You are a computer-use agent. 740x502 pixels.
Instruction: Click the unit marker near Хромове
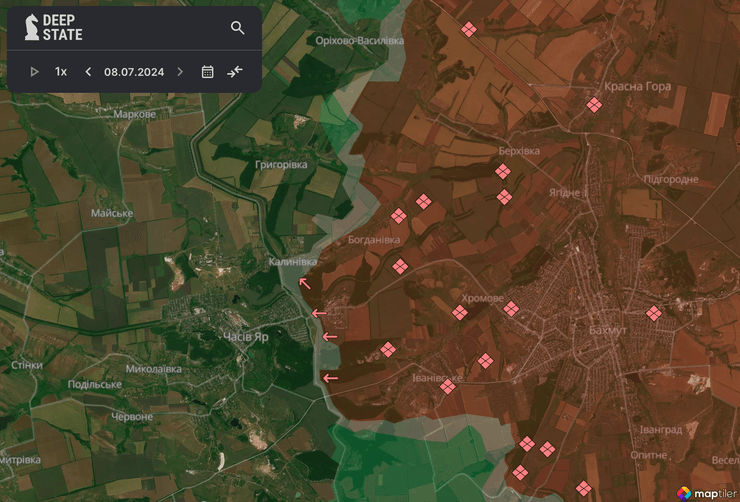(460, 312)
